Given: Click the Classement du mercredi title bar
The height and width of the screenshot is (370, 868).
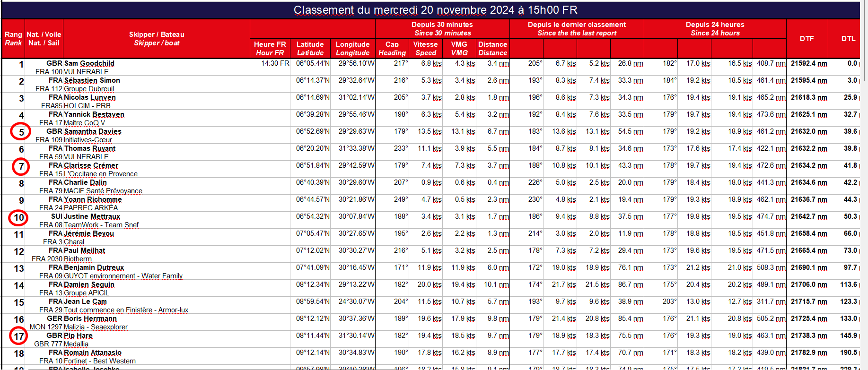Looking at the screenshot, I should point(435,10).
